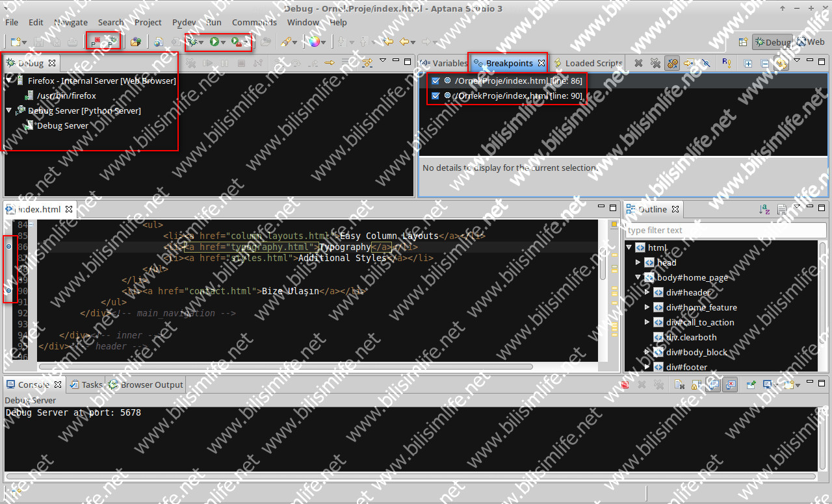Screen dimensions: 832x504
Task: Run the project with green play icon
Action: point(214,42)
